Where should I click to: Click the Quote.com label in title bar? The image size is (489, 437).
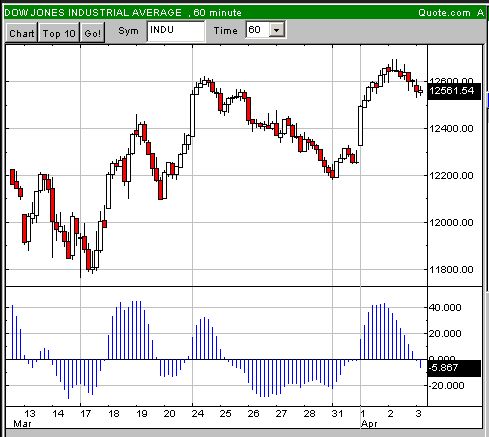coord(444,13)
